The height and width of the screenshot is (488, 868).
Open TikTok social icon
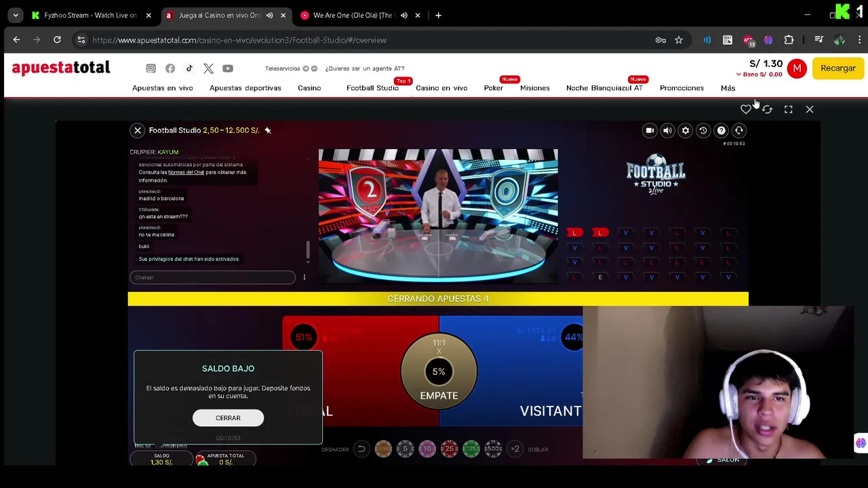point(189,68)
